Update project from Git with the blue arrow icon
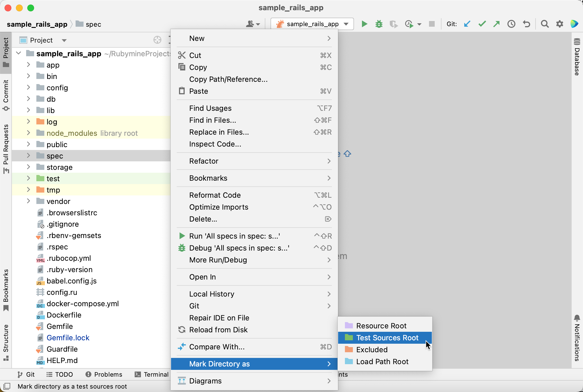 [467, 24]
